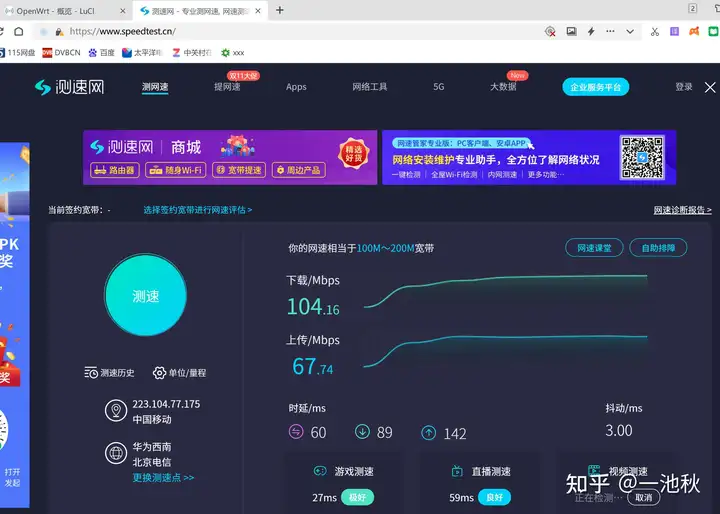
Task: Click the 北京电信 server text
Action: (152, 462)
